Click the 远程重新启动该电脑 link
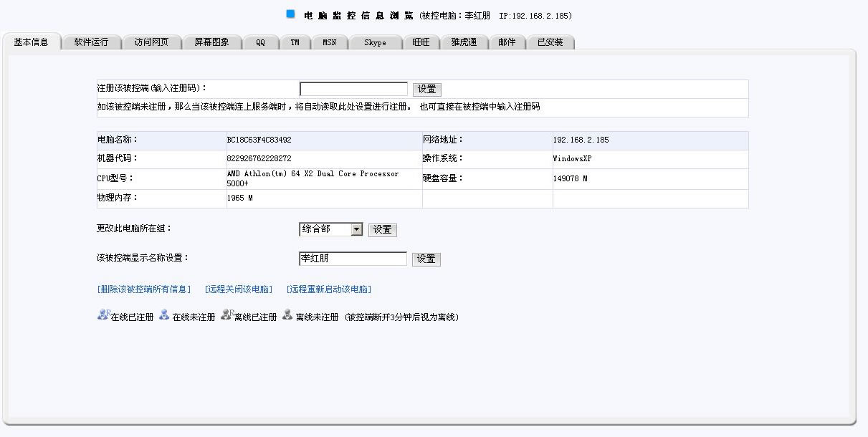The image size is (868, 437). pyautogui.click(x=329, y=289)
